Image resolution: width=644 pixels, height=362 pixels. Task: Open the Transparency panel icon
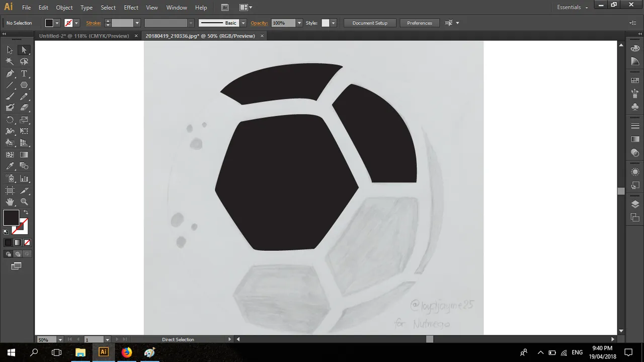pyautogui.click(x=635, y=153)
